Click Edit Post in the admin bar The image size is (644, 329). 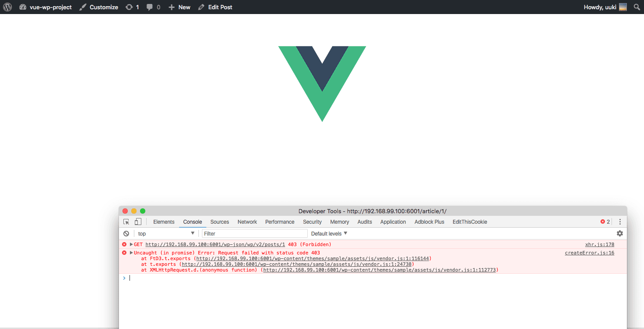tap(215, 7)
